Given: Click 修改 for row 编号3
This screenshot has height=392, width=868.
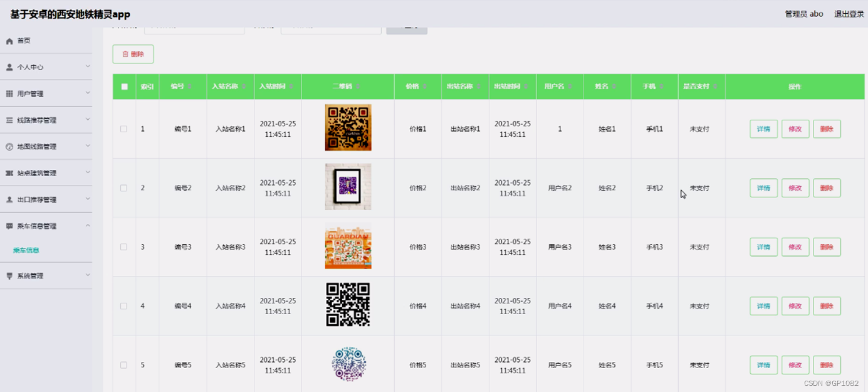Looking at the screenshot, I should (x=795, y=247).
